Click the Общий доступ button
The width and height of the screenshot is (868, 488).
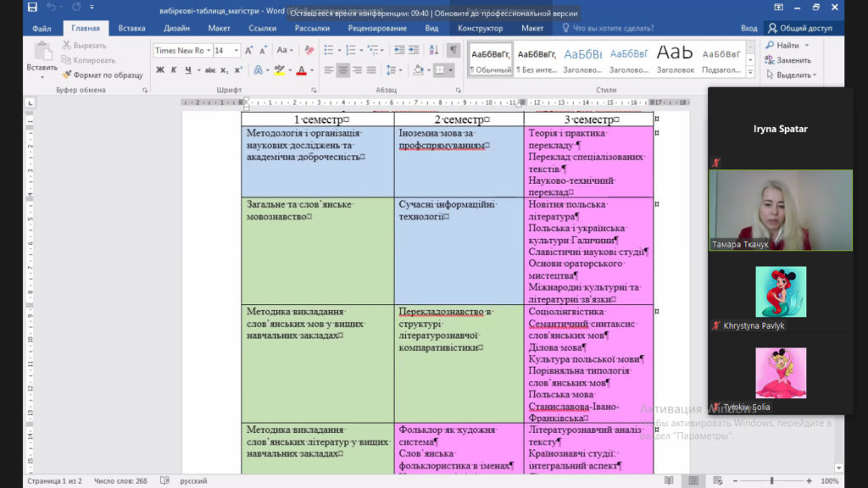tap(800, 28)
